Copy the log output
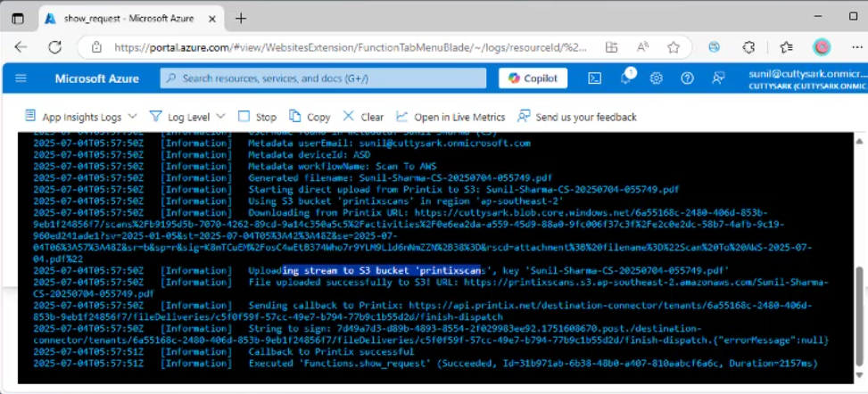This screenshot has height=394, width=868. tap(309, 117)
